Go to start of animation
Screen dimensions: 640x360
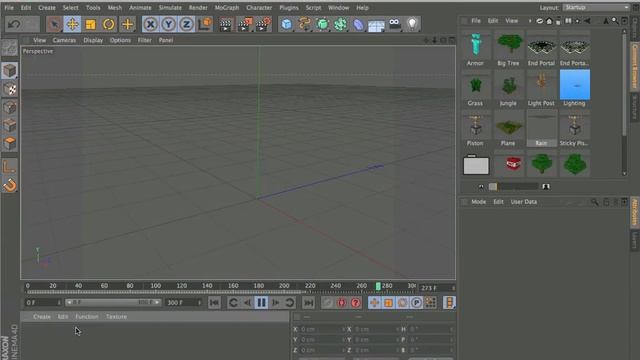214,303
